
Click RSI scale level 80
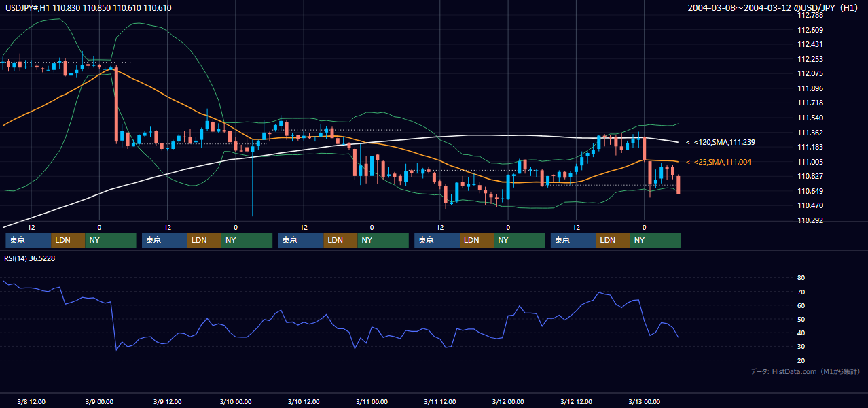(801, 278)
